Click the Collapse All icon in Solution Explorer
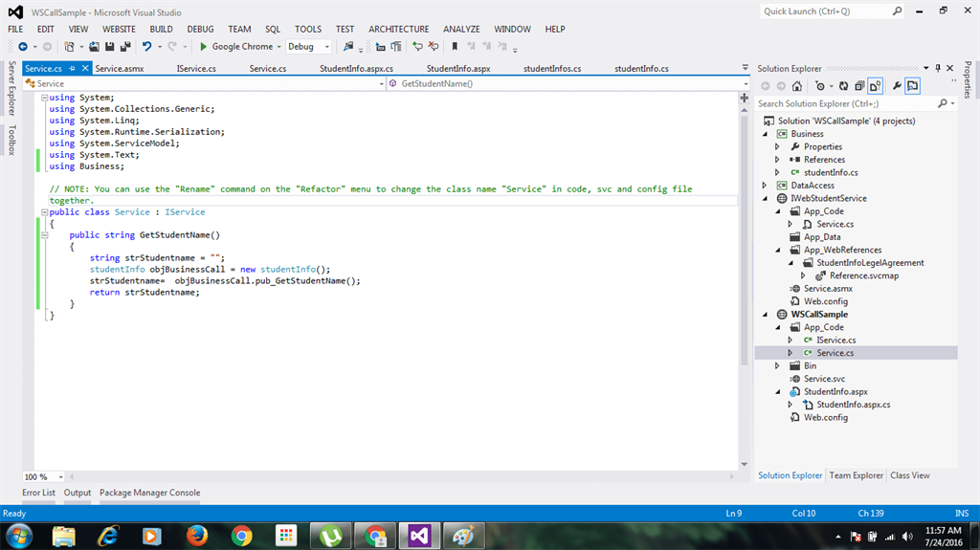This screenshot has width=980, height=550. (x=860, y=86)
